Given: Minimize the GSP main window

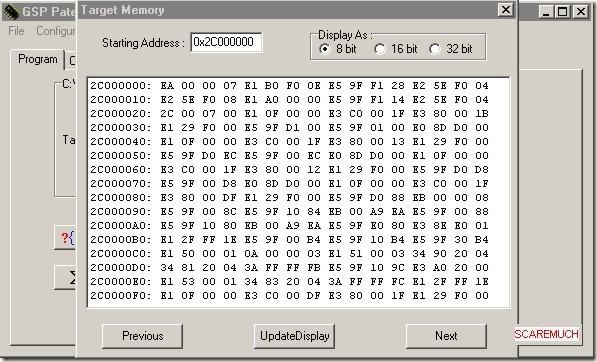Looking at the screenshot, I should click(546, 11).
